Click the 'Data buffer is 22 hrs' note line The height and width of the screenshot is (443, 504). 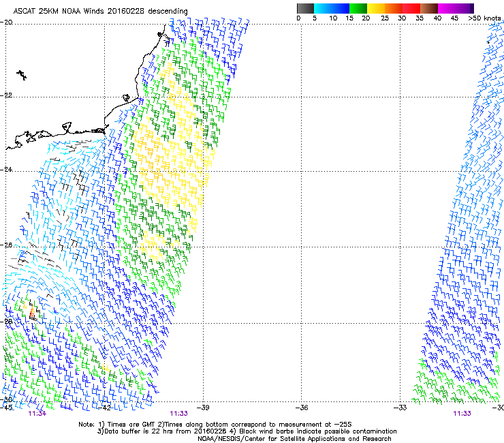[x=247, y=431]
